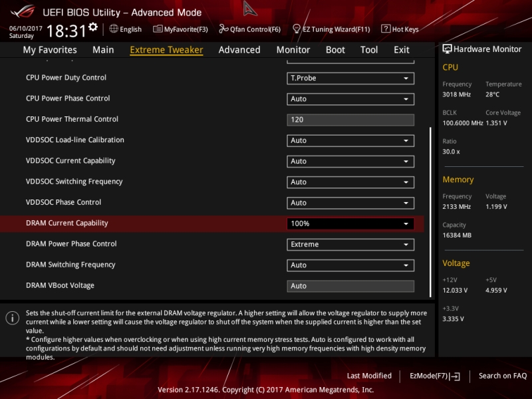Viewport: 532px width, 399px height.
Task: Select DRAM Current Capability row label
Action: click(x=67, y=223)
